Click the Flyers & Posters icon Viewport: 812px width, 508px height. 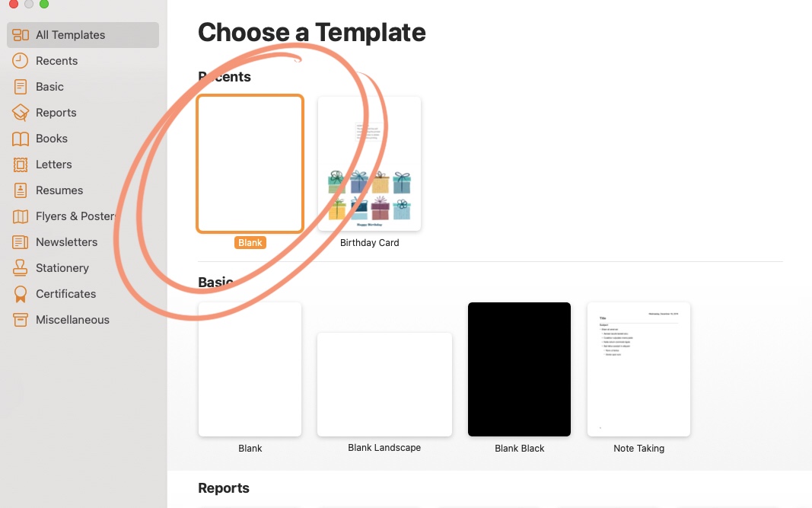(21, 216)
